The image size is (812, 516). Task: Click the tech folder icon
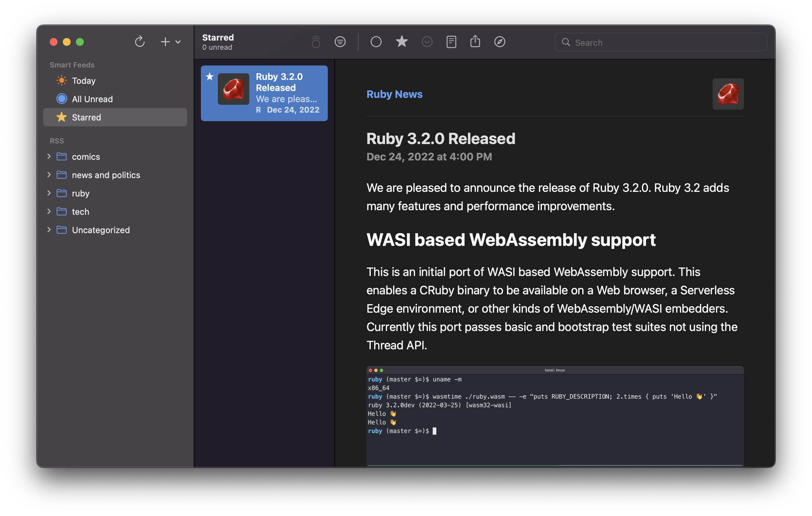pos(62,211)
